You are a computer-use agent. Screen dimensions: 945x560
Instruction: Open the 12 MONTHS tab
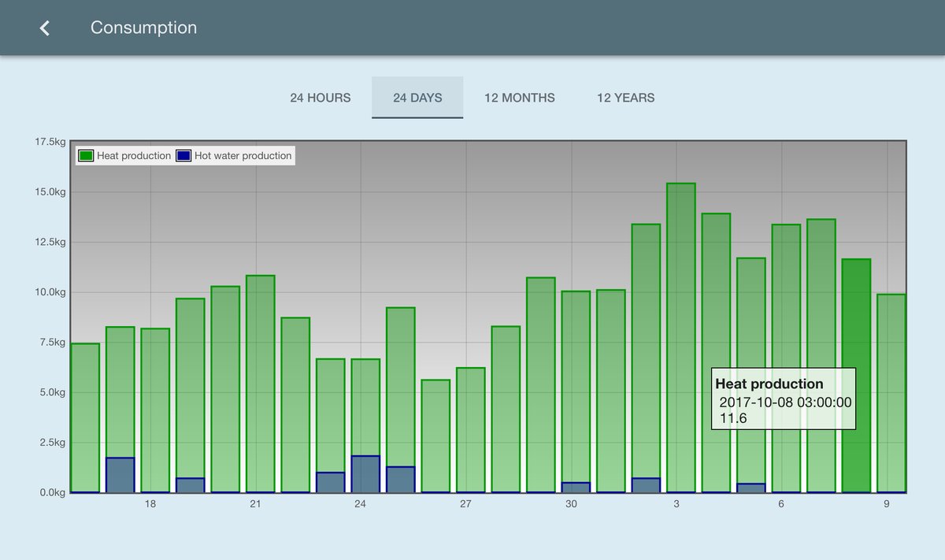click(519, 98)
